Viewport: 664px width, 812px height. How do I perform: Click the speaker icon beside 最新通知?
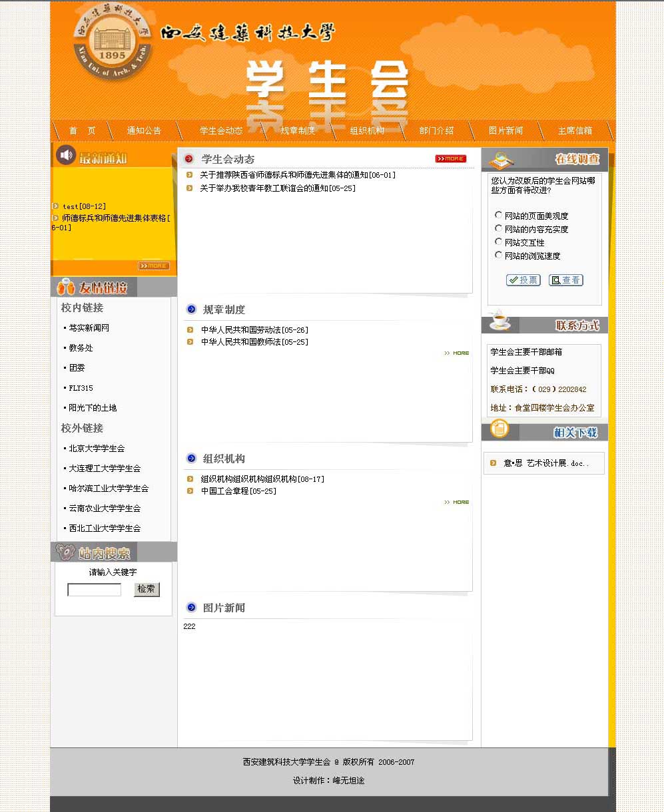pos(65,155)
